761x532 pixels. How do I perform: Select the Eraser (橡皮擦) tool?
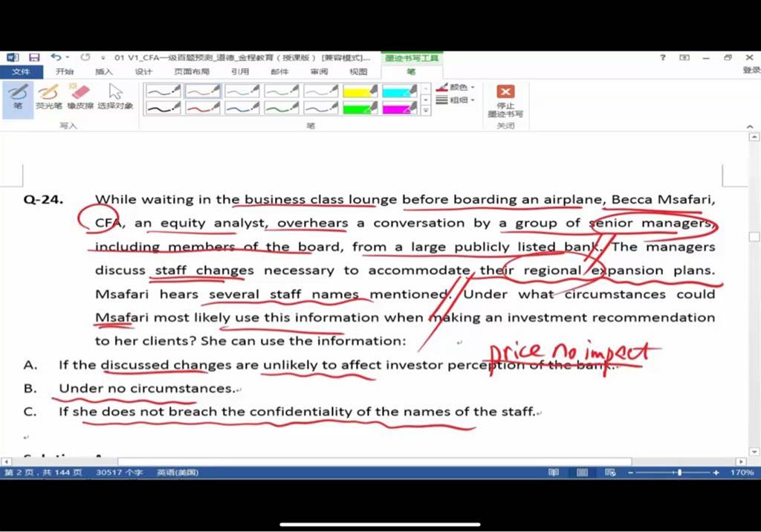pyautogui.click(x=80, y=97)
